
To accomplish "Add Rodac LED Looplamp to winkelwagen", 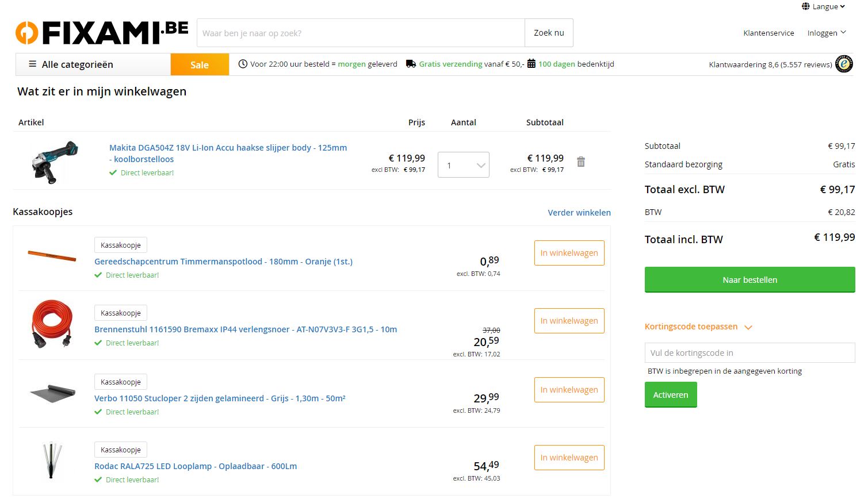I will click(569, 458).
